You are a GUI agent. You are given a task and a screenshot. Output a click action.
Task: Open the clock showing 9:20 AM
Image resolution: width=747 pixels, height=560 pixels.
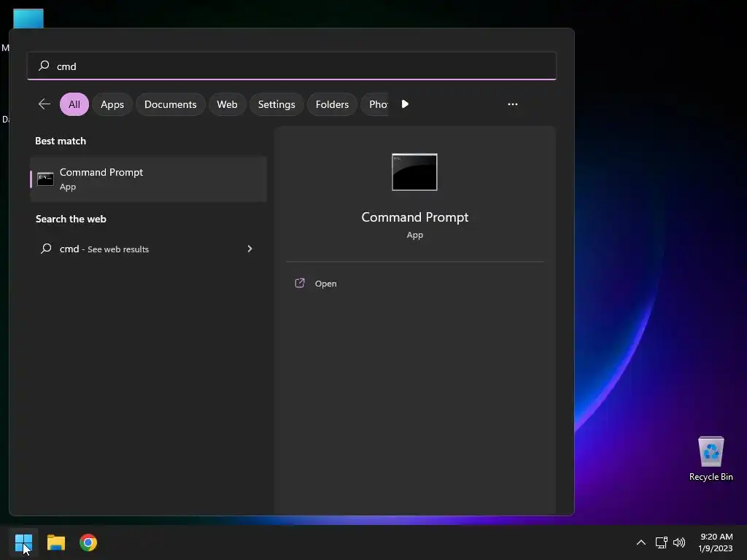[716, 542]
